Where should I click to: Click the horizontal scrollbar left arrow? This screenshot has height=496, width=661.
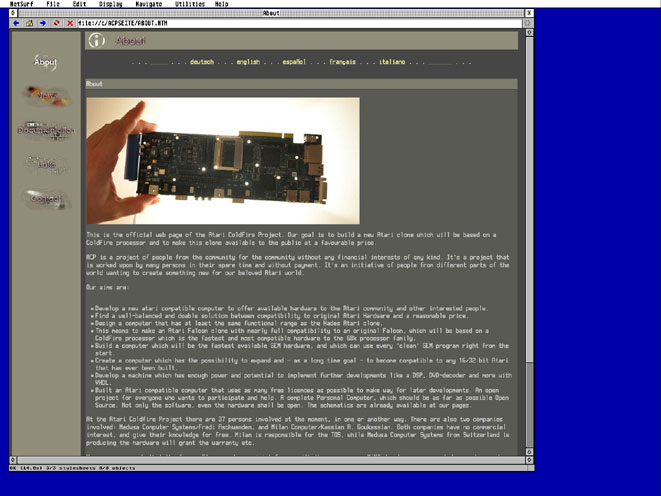coord(13,460)
